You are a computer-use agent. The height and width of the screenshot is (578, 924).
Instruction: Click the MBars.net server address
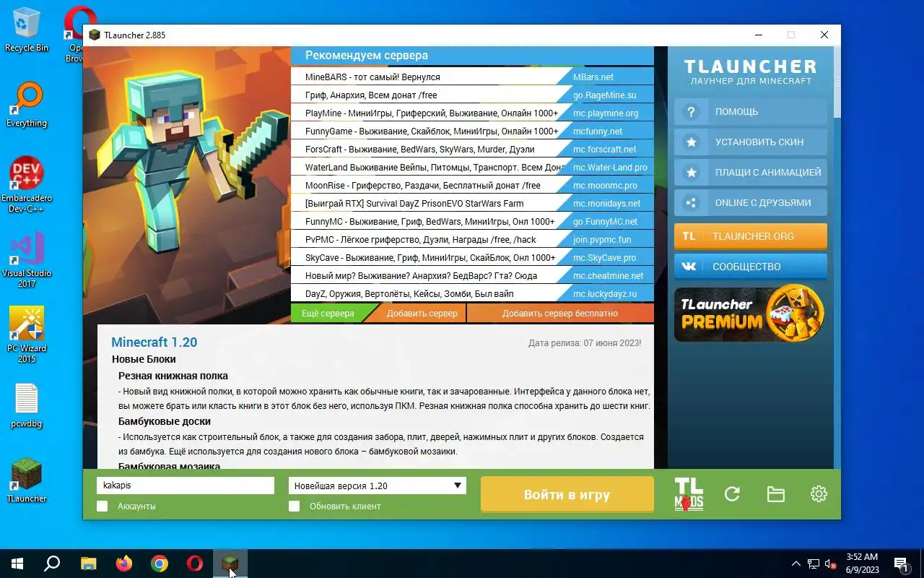coord(593,77)
